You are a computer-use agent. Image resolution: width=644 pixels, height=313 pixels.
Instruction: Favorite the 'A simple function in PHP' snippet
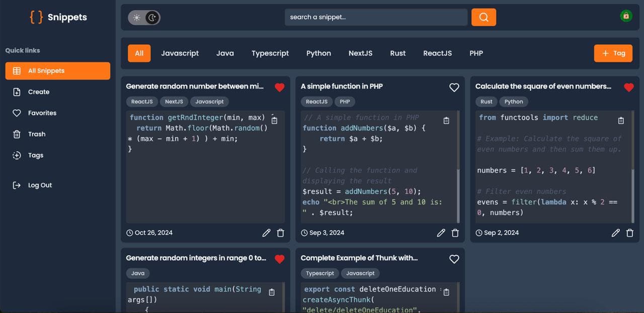coord(454,87)
